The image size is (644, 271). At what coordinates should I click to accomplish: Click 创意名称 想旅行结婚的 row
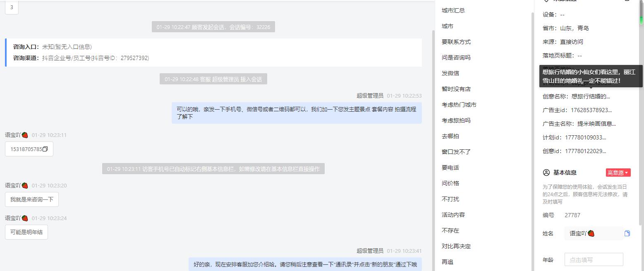point(576,96)
